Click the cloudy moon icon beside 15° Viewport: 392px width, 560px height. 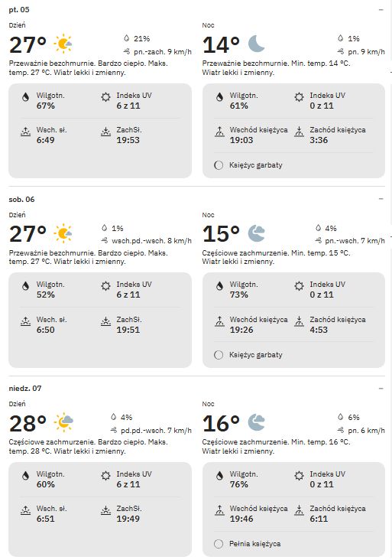click(x=257, y=233)
